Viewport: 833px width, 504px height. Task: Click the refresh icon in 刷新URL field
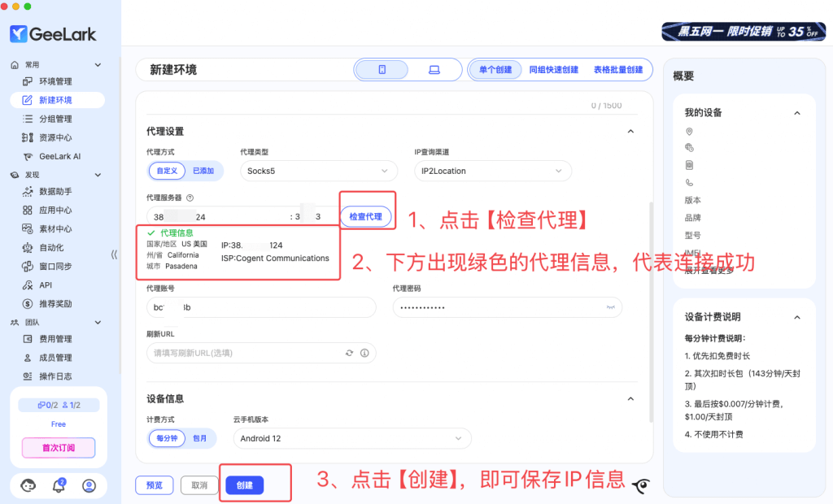(x=349, y=353)
